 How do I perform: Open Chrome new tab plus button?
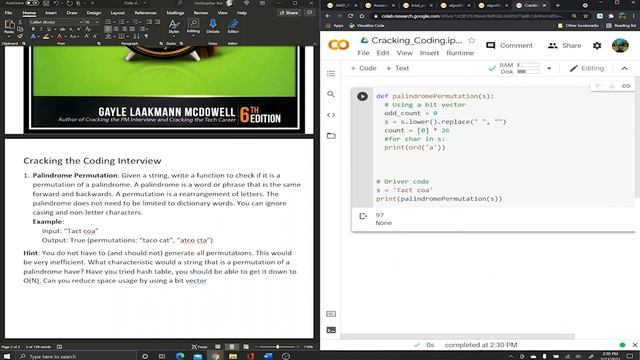click(558, 5)
